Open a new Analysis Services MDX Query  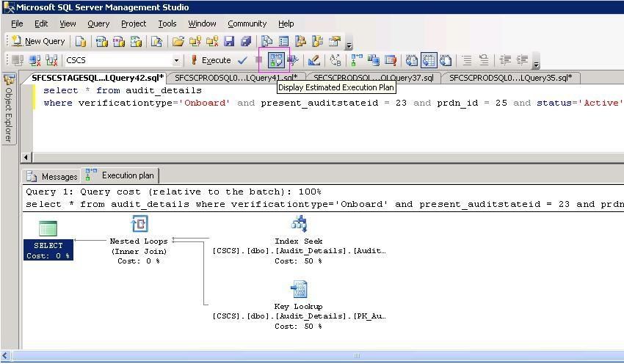coord(101,41)
